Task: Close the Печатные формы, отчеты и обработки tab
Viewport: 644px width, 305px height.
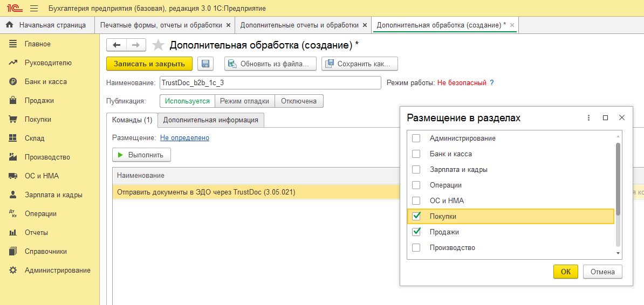Action: point(228,25)
